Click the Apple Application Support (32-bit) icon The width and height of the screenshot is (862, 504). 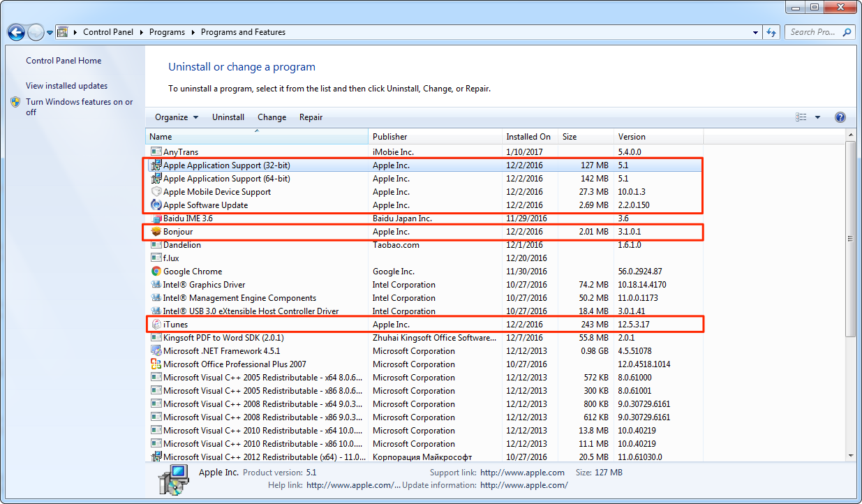(156, 165)
